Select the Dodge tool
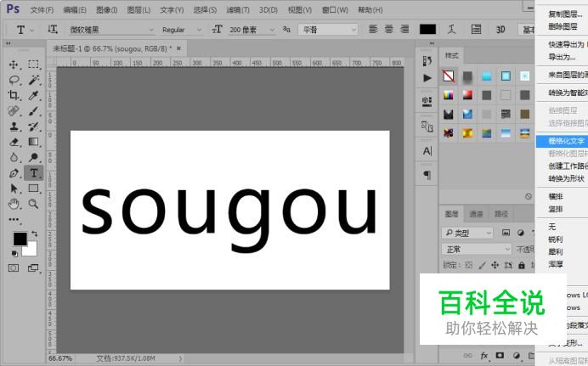Screen dimensions: 588x366 (33, 157)
